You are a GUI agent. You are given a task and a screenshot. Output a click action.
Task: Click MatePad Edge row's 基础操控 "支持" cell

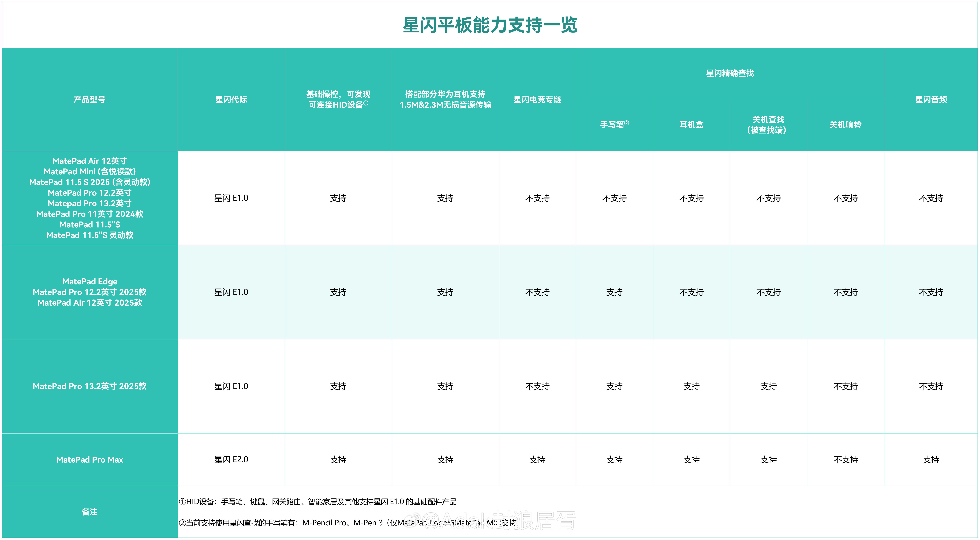338,292
